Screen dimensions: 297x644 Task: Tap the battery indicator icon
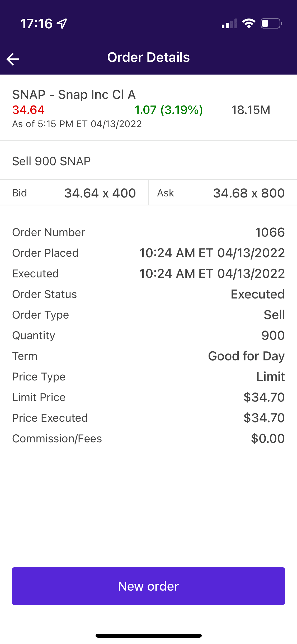point(271,24)
